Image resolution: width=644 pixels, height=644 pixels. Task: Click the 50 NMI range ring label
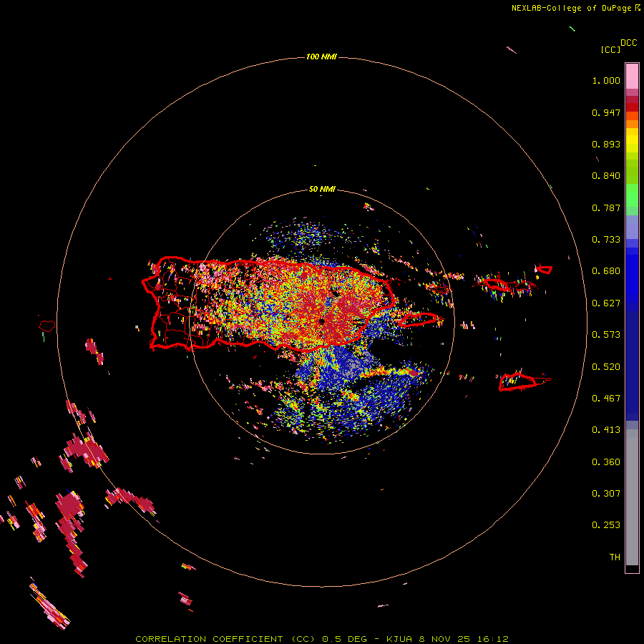tap(322, 189)
